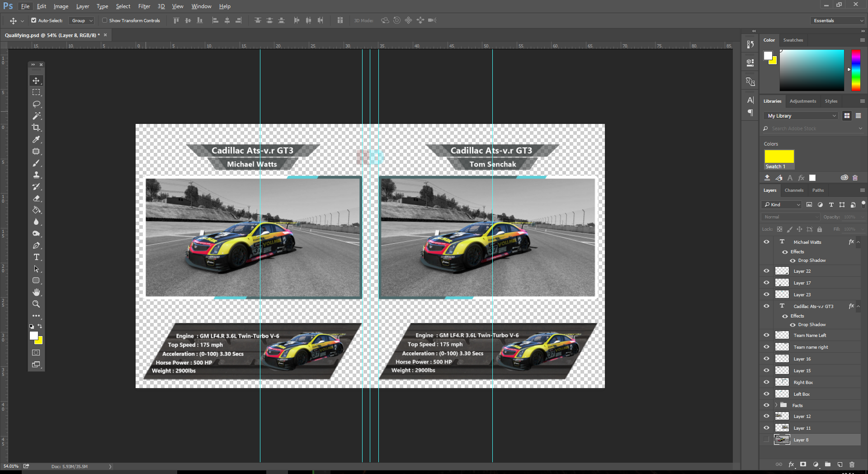Hide the Team Name Left layer
The width and height of the screenshot is (868, 474).
(x=766, y=335)
